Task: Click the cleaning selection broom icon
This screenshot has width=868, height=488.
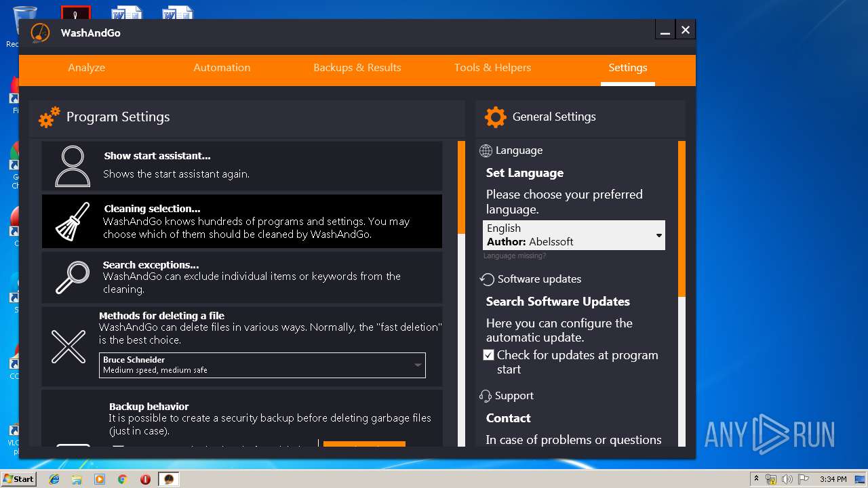Action: click(73, 222)
